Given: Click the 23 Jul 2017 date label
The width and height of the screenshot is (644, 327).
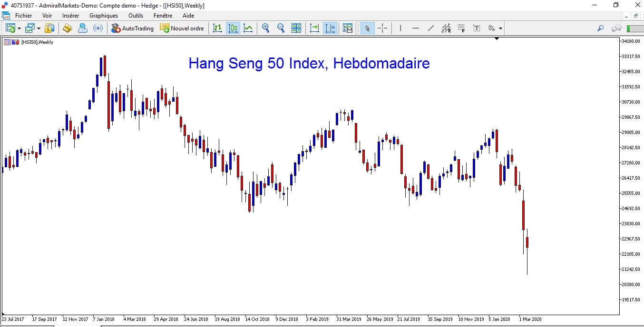Looking at the screenshot, I should tap(13, 319).
